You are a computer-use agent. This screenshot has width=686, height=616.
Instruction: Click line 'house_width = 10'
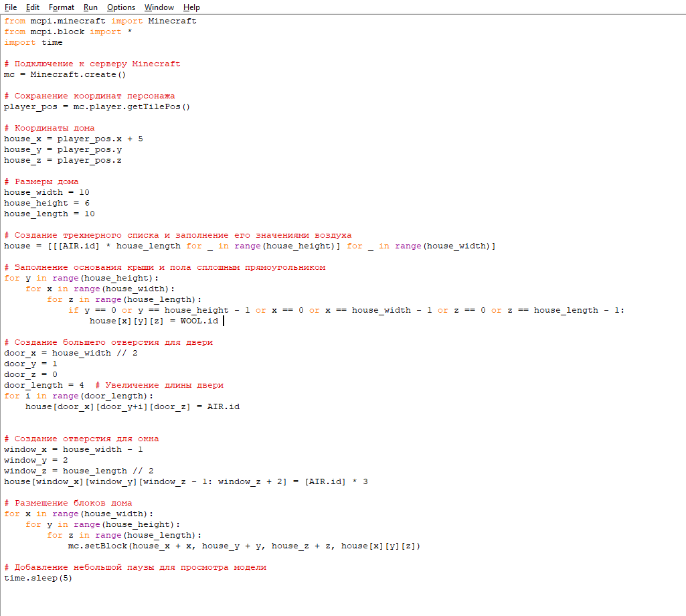[x=47, y=193]
